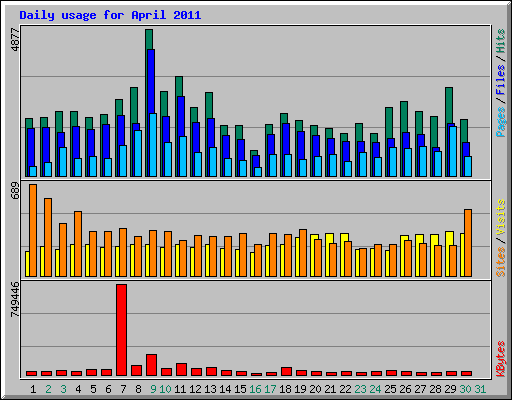
Task: Click the green hits bar for day 29
Action: click(449, 105)
